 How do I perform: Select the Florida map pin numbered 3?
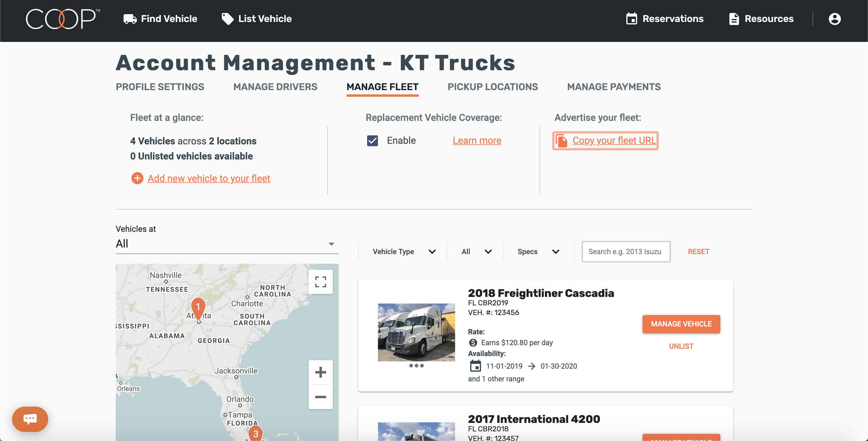point(255,433)
